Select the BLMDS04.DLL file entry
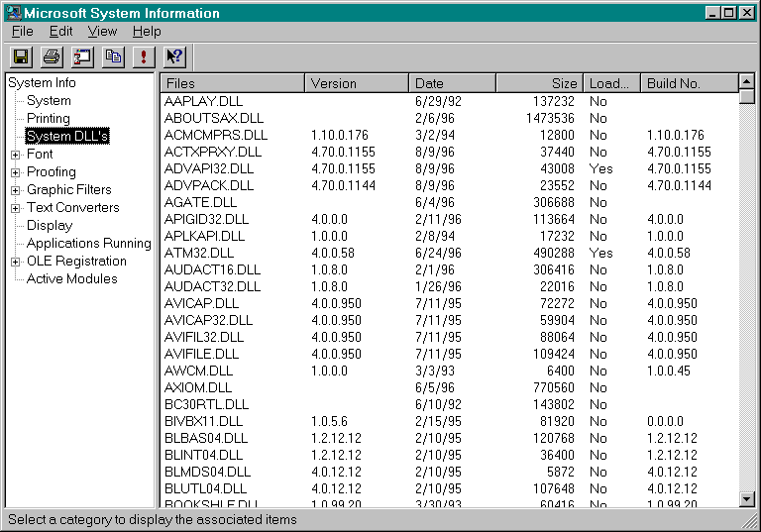 [x=208, y=472]
